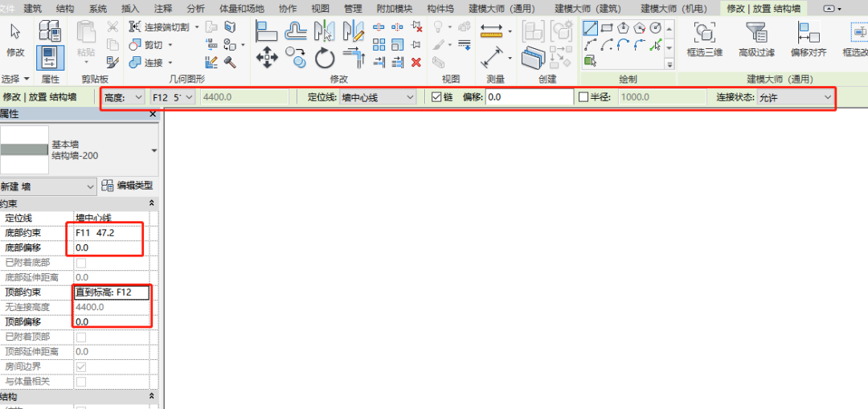
Task: Click the red Delete X icon
Action: [416, 62]
